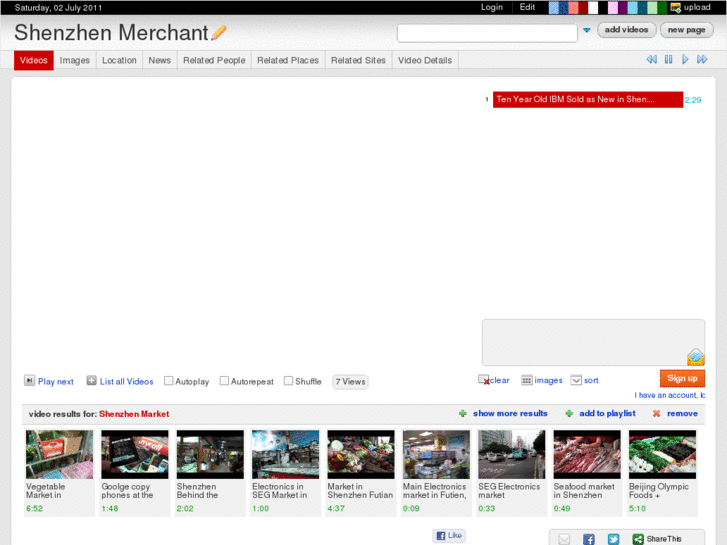
Task: Open the News tab
Action: 159,60
